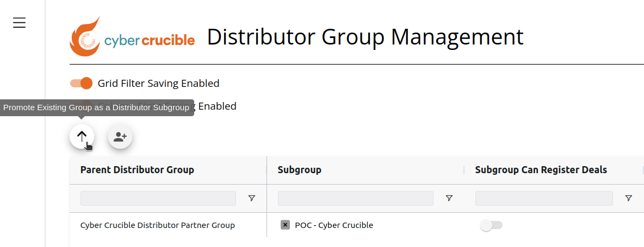Screen dimensions: 644x247
Task: Remove the POC - Cyber Crucible subgroup chip
Action: point(285,225)
